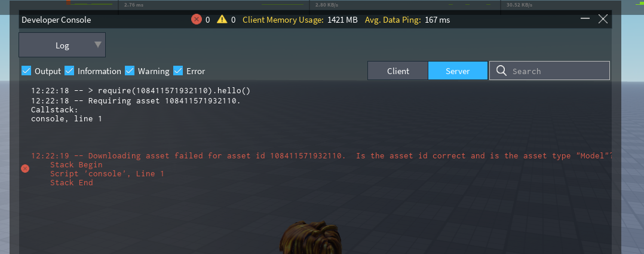644x254 pixels.
Task: Disable the Information filter checkbox
Action: pos(69,71)
